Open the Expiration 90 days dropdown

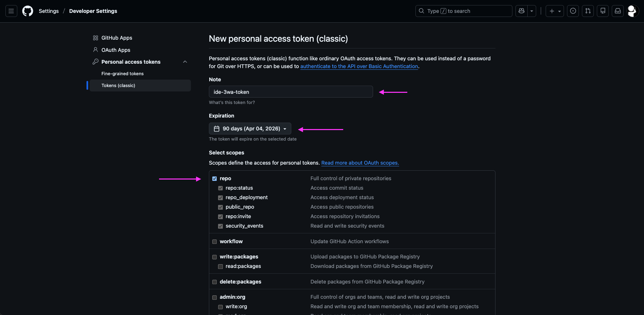coord(250,129)
